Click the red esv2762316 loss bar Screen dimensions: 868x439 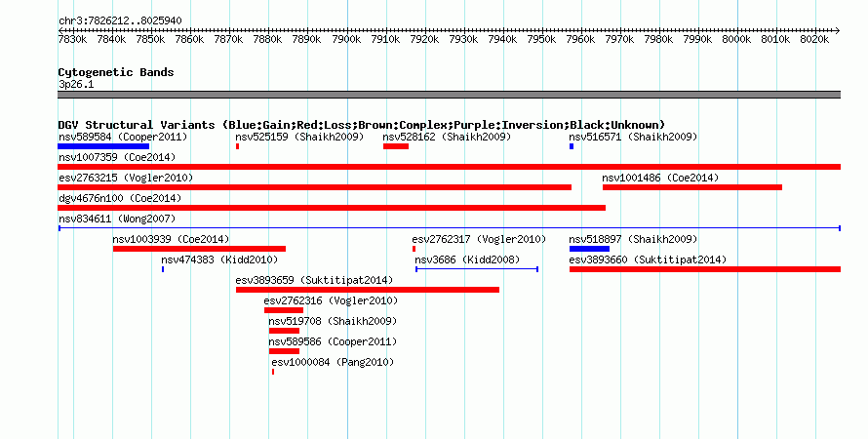click(x=284, y=310)
